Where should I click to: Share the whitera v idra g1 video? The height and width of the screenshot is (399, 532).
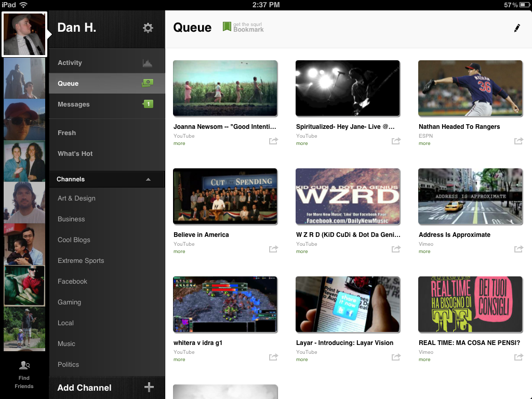pyautogui.click(x=273, y=357)
